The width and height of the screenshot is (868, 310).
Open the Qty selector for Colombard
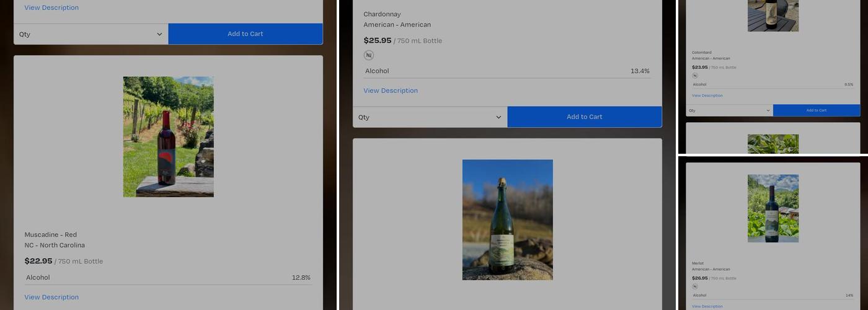point(729,110)
